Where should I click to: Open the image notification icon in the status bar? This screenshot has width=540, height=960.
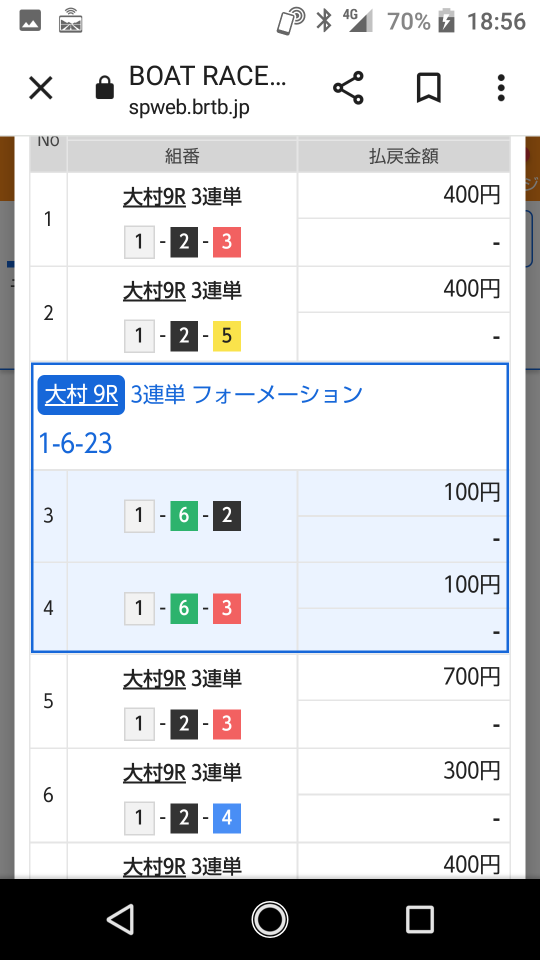[30, 21]
